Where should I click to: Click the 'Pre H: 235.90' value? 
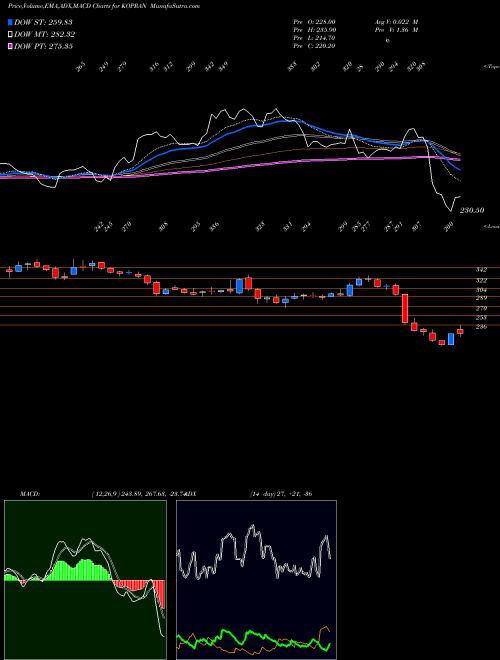pyautogui.click(x=314, y=30)
